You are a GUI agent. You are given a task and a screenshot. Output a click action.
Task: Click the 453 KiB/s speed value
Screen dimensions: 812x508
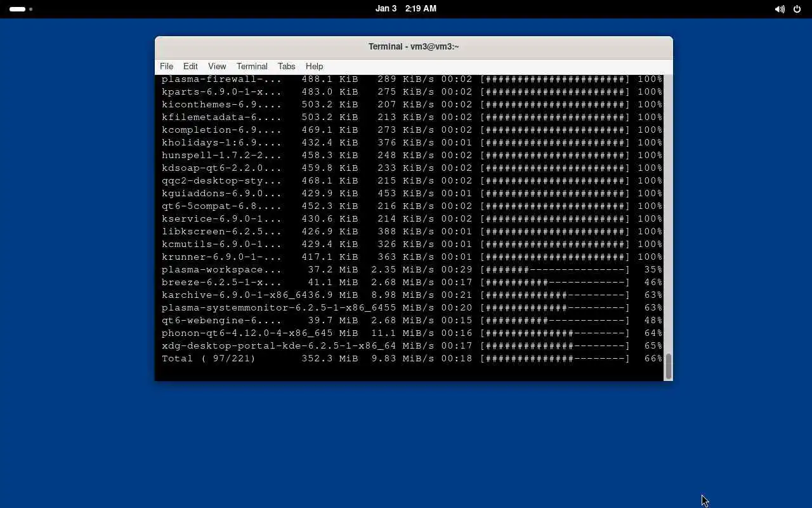click(405, 194)
